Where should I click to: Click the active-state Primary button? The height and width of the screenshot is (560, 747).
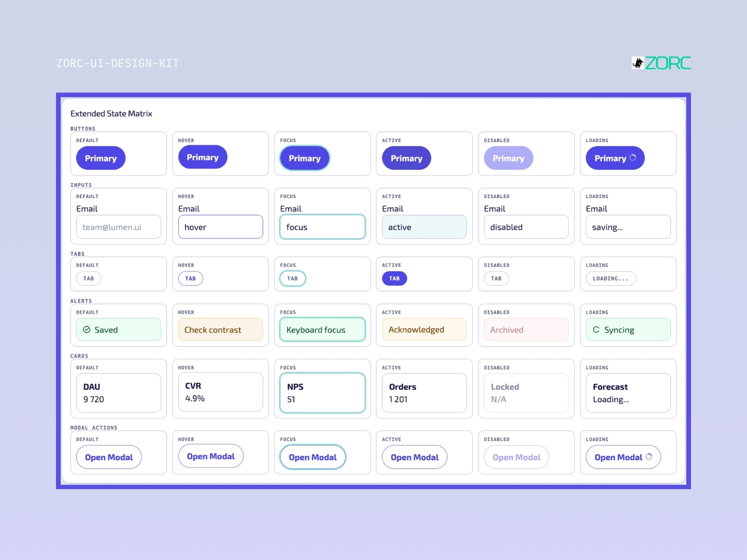(x=407, y=158)
